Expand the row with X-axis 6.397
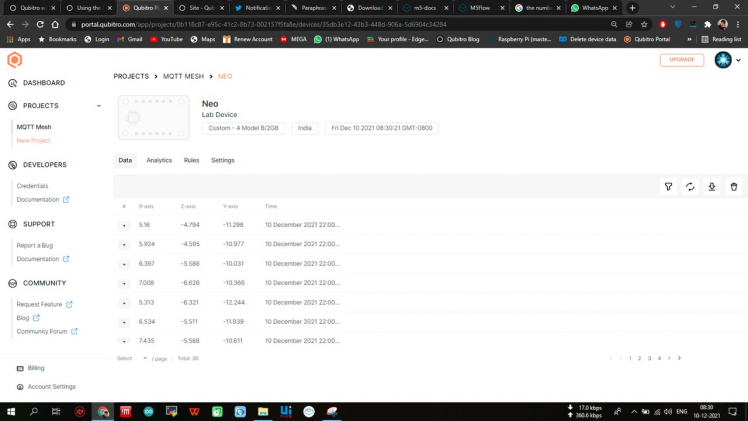Image resolution: width=748 pixels, height=421 pixels. pos(124,264)
